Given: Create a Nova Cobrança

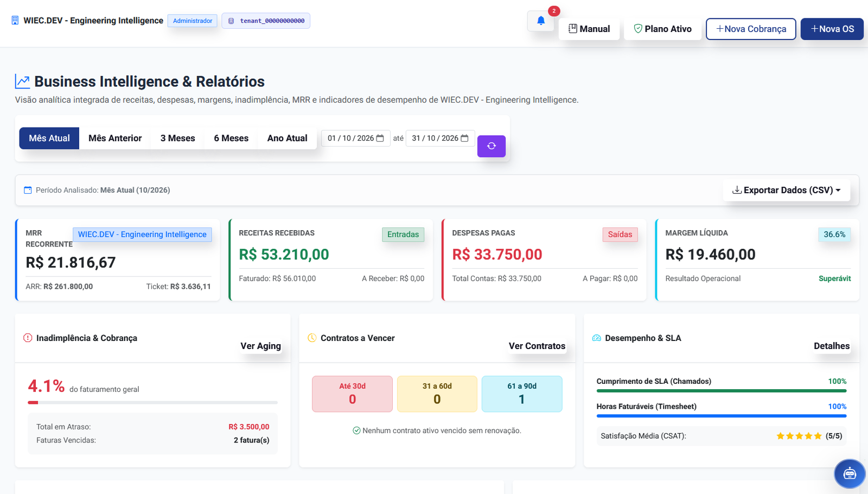Looking at the screenshot, I should tap(751, 29).
